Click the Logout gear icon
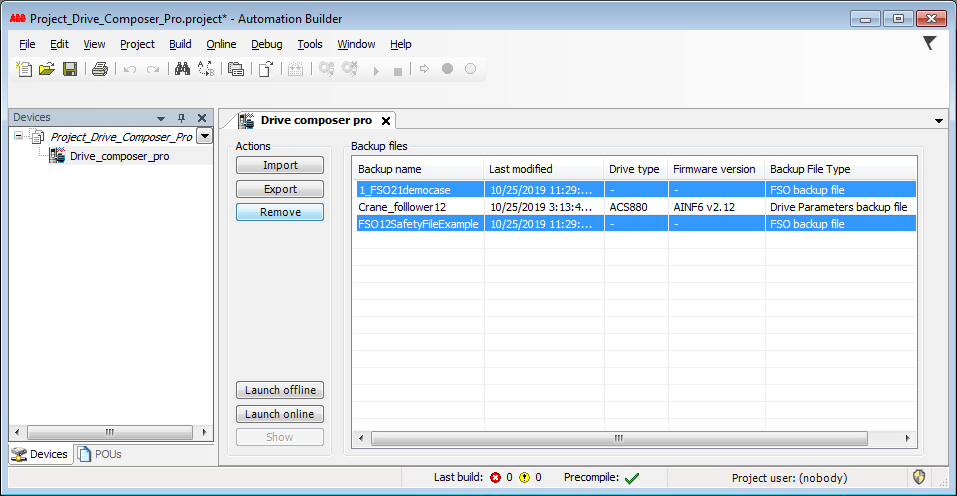This screenshot has width=957, height=496. coord(350,69)
